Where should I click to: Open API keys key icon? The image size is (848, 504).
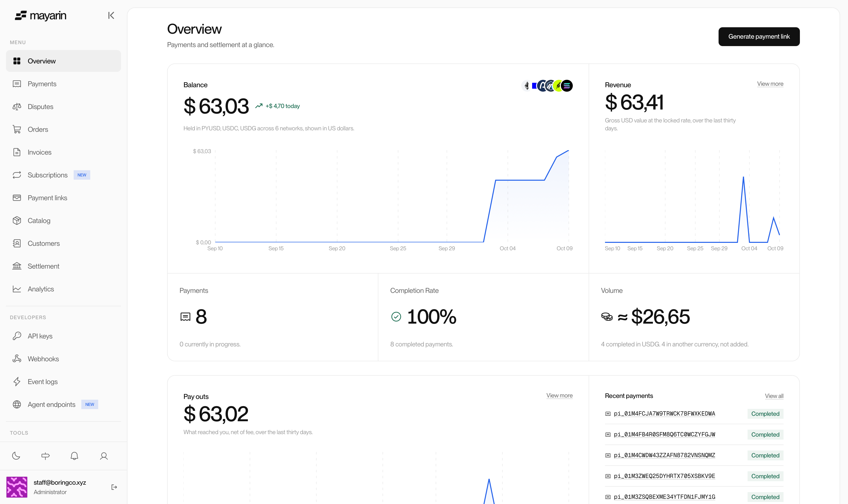[17, 336]
